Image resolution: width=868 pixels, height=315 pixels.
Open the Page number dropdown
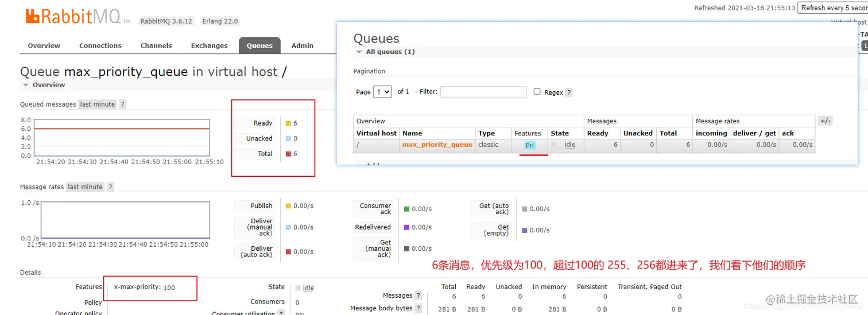[x=382, y=92]
